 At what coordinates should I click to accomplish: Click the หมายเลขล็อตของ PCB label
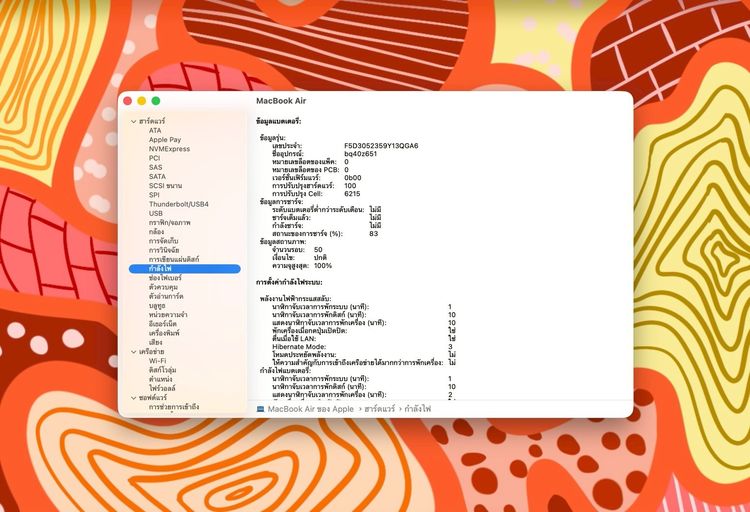point(306,170)
